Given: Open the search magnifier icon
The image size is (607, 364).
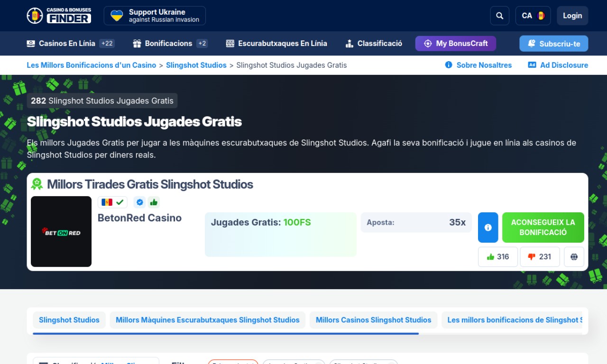Looking at the screenshot, I should pos(499,16).
